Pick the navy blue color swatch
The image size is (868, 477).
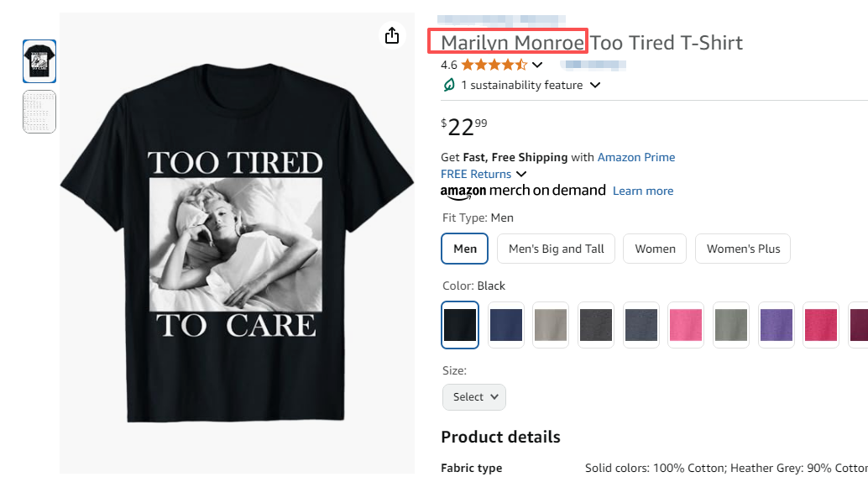505,325
